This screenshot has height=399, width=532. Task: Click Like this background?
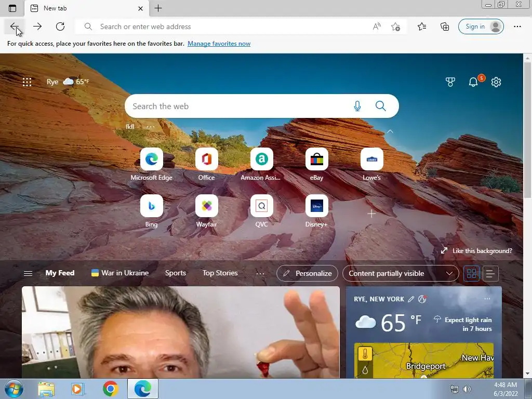tap(476, 251)
